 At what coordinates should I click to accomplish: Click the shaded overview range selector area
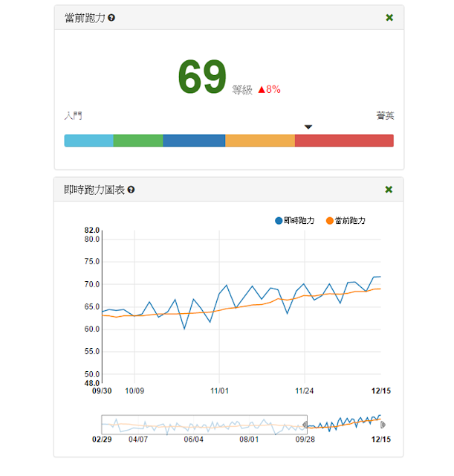coord(204,425)
